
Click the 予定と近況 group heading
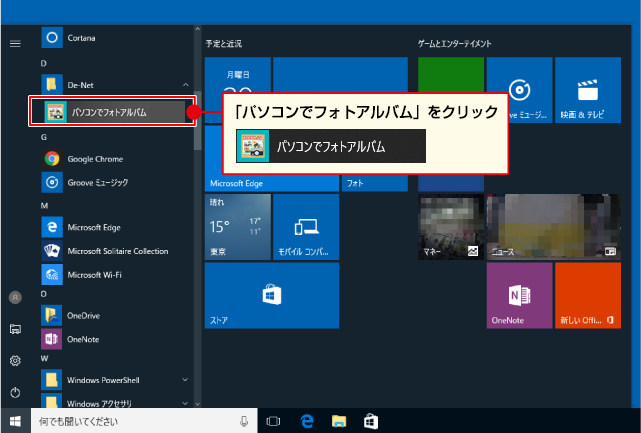224,43
